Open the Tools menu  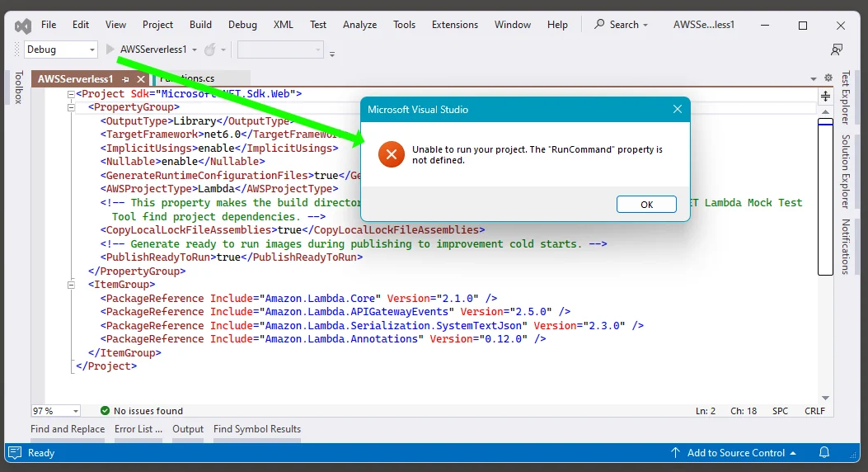pos(404,25)
